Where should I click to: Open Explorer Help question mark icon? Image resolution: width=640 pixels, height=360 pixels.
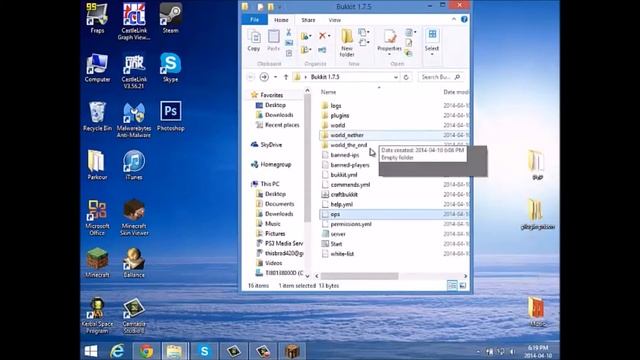click(x=464, y=19)
